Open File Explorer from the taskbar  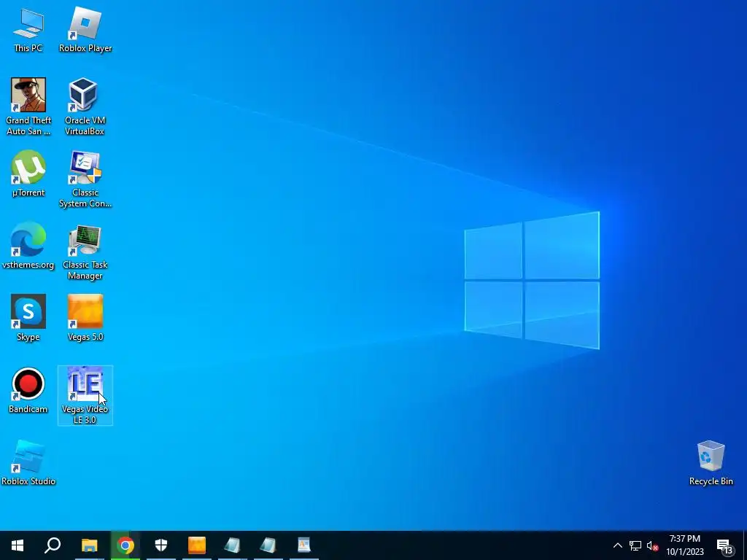(89, 545)
